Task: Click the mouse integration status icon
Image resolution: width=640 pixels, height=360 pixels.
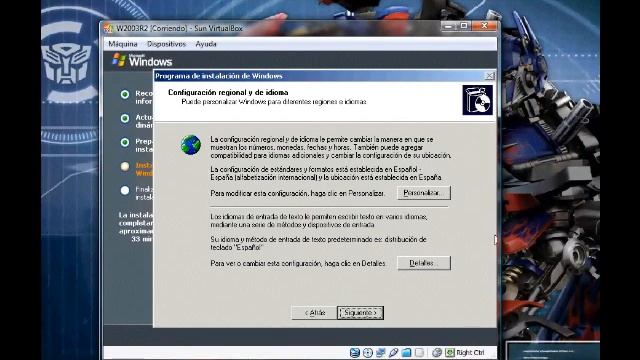Action: (437, 353)
